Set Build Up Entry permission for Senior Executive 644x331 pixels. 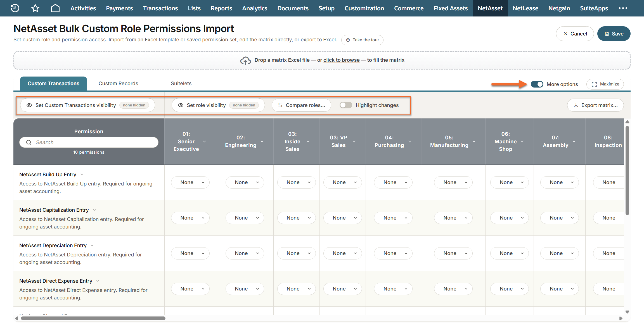point(190,182)
